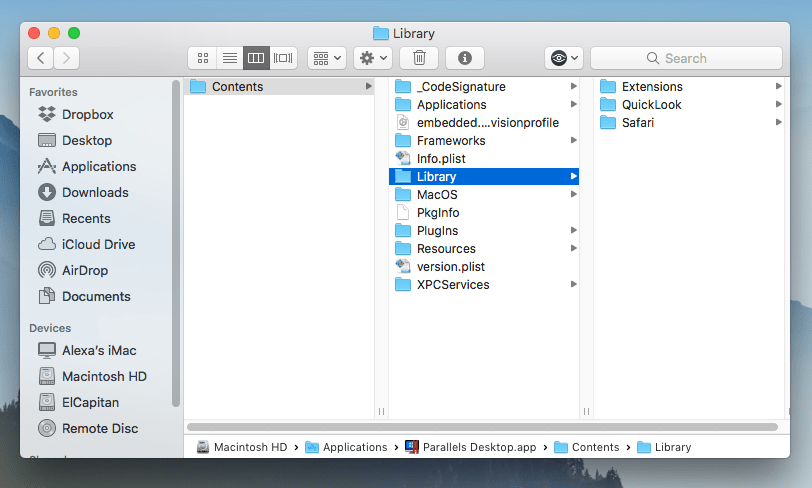The width and height of the screenshot is (812, 488).
Task: Select the Resources folder
Action: 484,249
